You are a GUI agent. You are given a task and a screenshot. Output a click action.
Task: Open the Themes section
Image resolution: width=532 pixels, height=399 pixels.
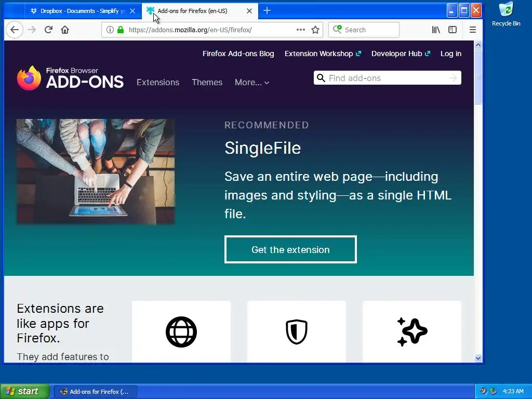(x=207, y=83)
